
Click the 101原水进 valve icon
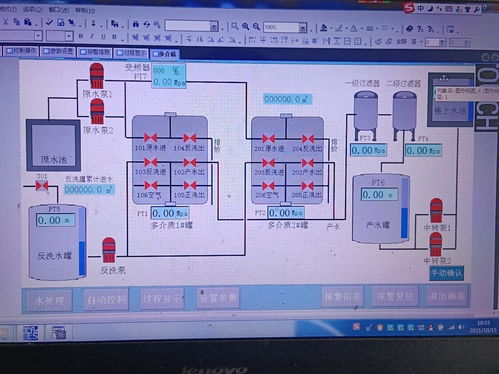pos(151,137)
